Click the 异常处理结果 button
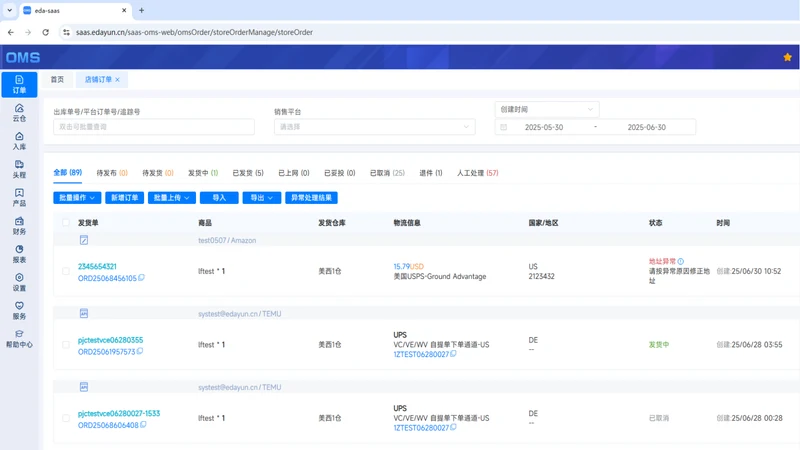Screen dimensions: 800x450 pyautogui.click(x=311, y=197)
